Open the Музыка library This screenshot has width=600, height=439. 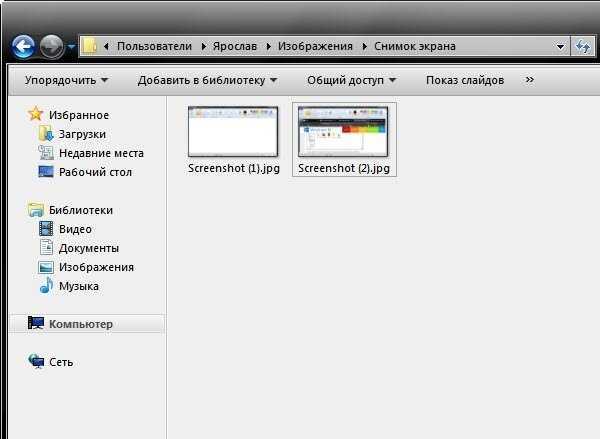tap(79, 286)
